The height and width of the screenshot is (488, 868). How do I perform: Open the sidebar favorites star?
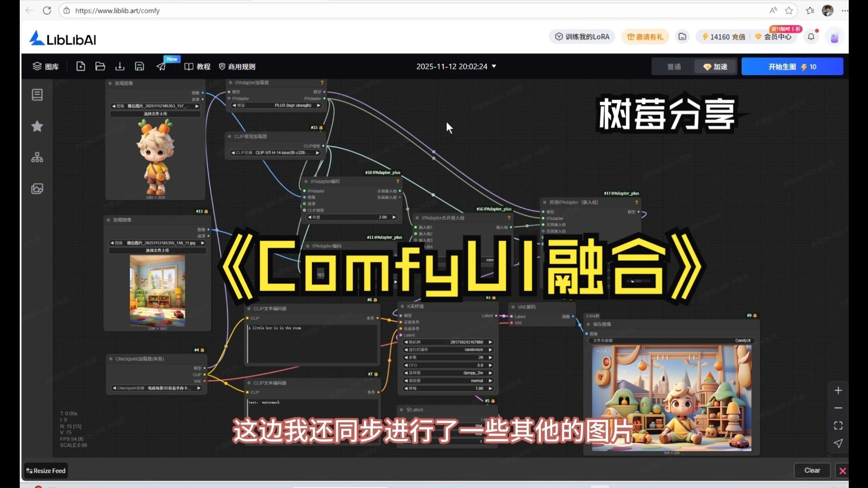click(x=37, y=126)
